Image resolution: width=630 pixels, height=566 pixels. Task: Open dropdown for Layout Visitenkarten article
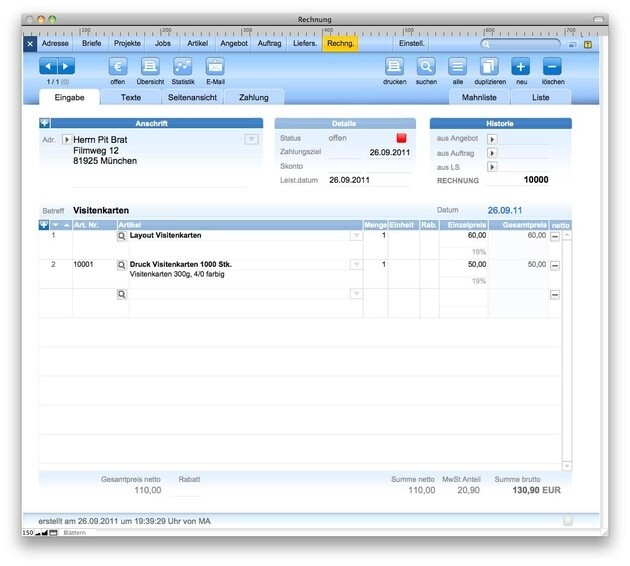[x=356, y=236]
